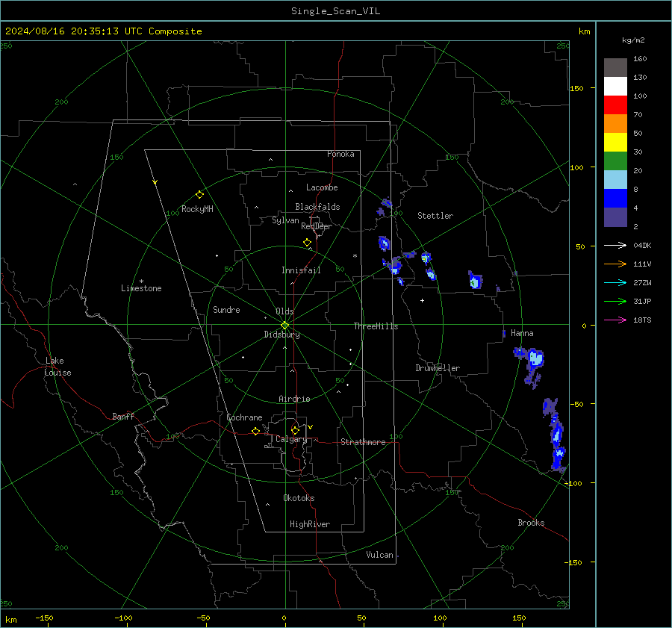672x628 pixels.
Task: Click the yellow diamond marker at Cochrane
Action: [x=256, y=432]
